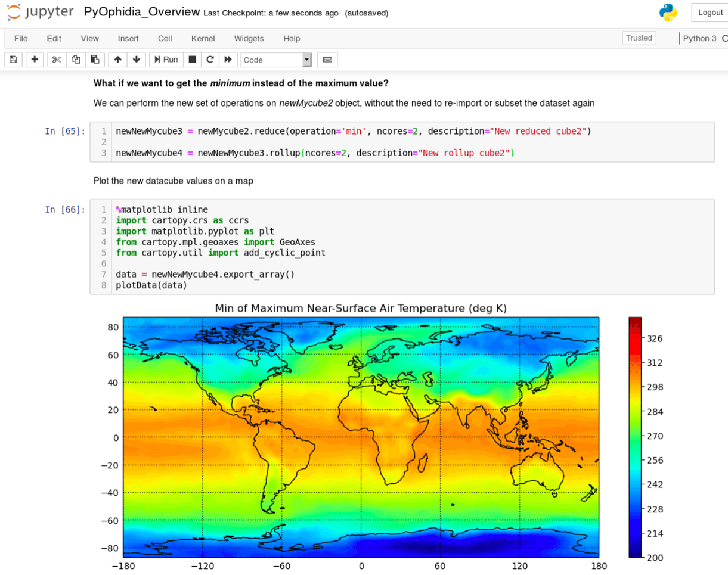Image resolution: width=728 pixels, height=575 pixels.
Task: Restart kernel and run all icon
Action: point(227,60)
